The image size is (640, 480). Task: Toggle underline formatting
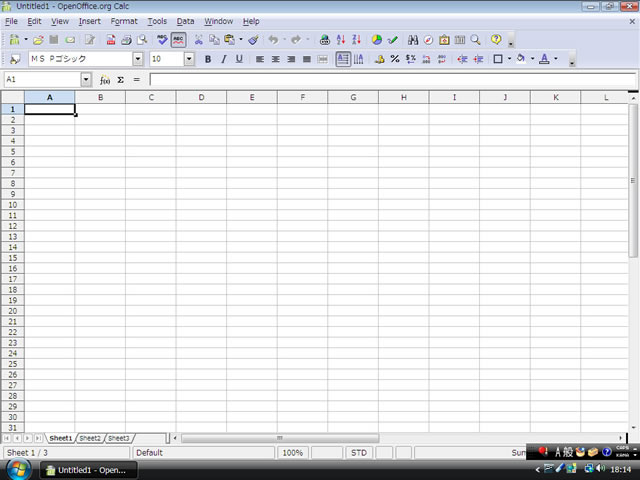pos(239,59)
